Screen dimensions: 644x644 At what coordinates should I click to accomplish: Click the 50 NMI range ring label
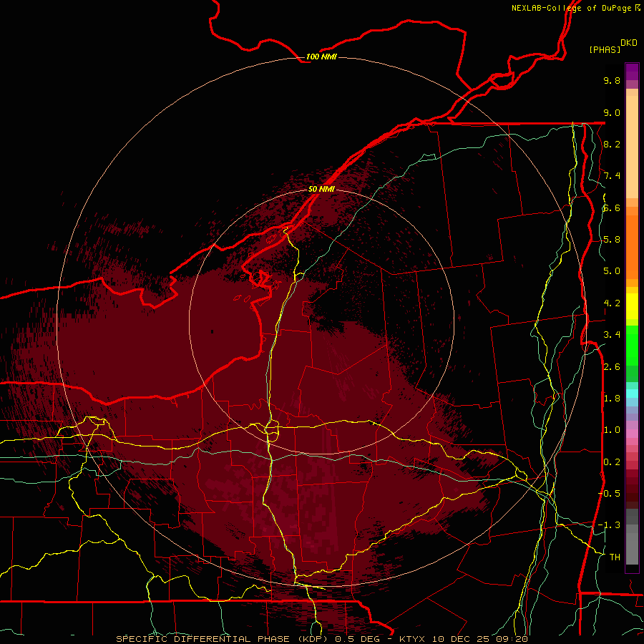coord(321,189)
